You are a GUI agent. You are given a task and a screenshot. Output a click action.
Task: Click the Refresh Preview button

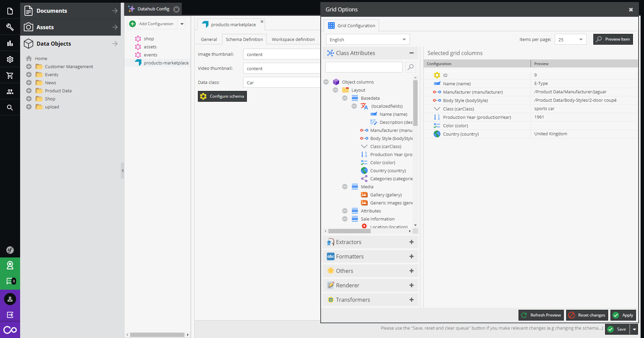(x=541, y=315)
